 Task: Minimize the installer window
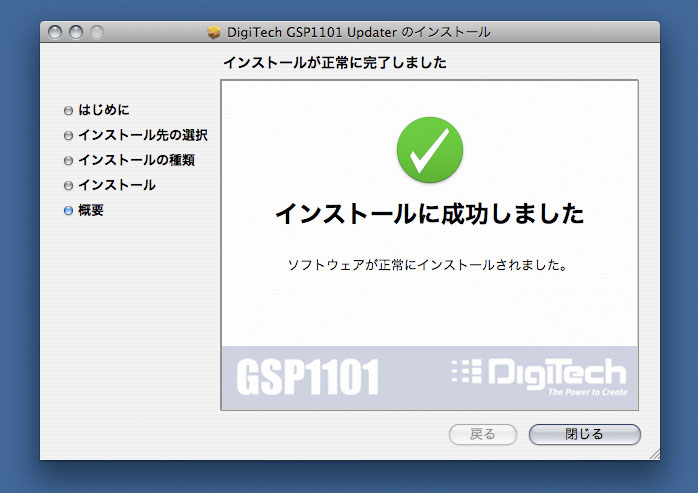76,33
